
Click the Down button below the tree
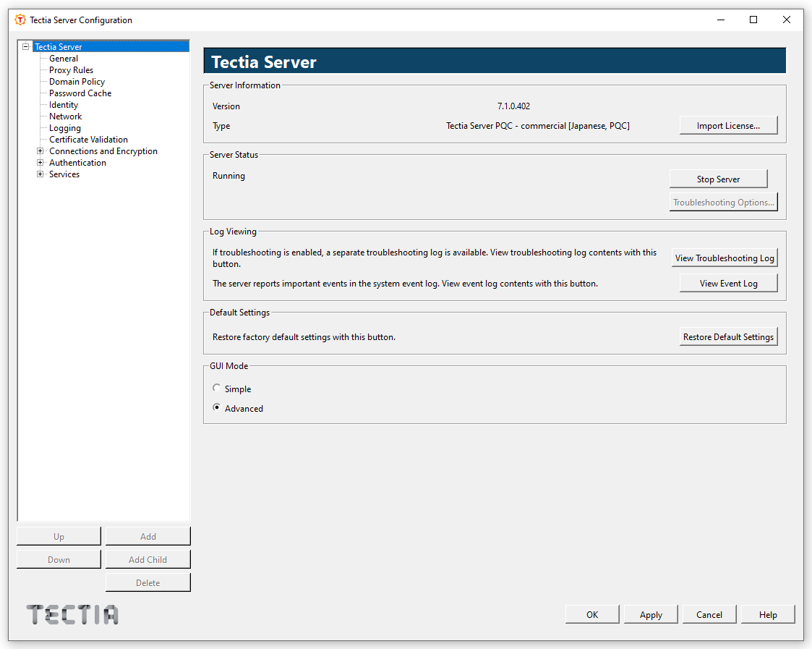[x=59, y=559]
